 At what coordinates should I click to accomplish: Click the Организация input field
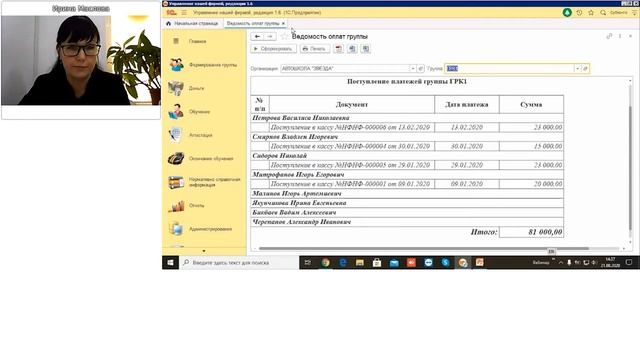[x=345, y=69]
